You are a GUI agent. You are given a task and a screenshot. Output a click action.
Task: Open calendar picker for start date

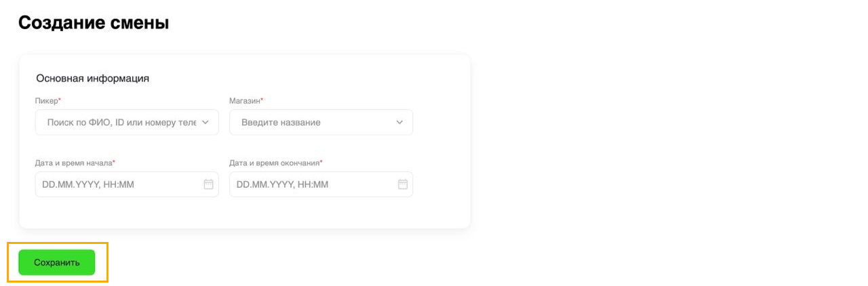(x=208, y=184)
